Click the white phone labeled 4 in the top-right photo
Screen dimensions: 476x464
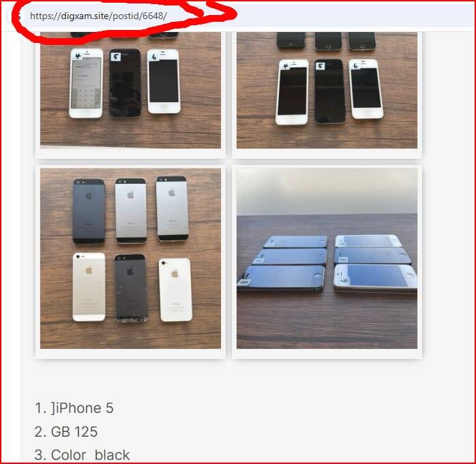(292, 92)
